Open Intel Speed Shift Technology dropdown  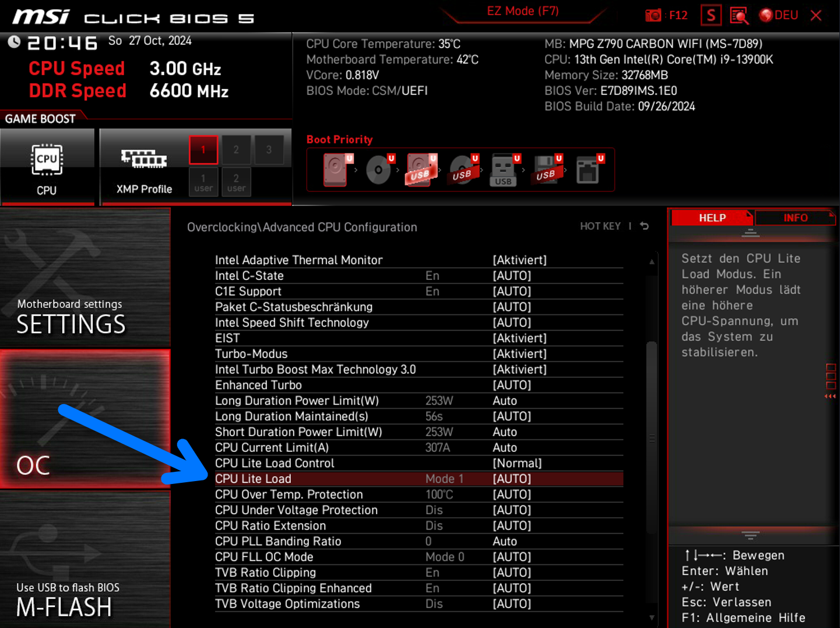point(512,323)
